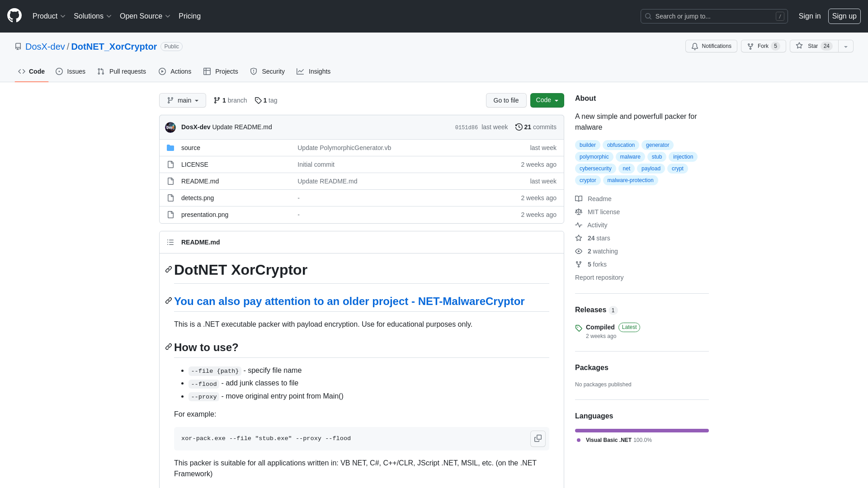The width and height of the screenshot is (868, 488).
Task: Click the Compiled Latest release link
Action: point(600,327)
